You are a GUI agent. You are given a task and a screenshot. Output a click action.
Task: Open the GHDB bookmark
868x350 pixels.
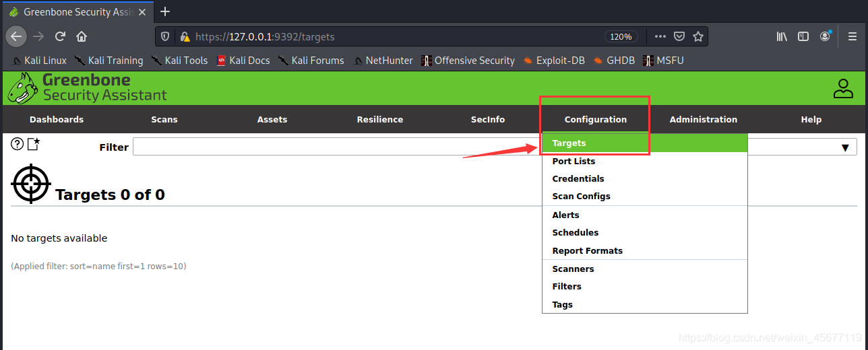tap(614, 61)
